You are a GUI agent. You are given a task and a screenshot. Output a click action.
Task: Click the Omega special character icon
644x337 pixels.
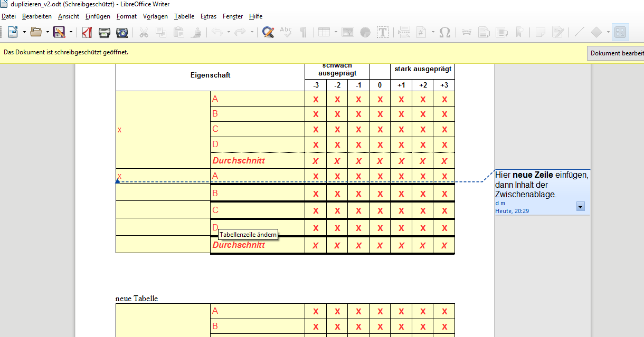[x=445, y=32]
